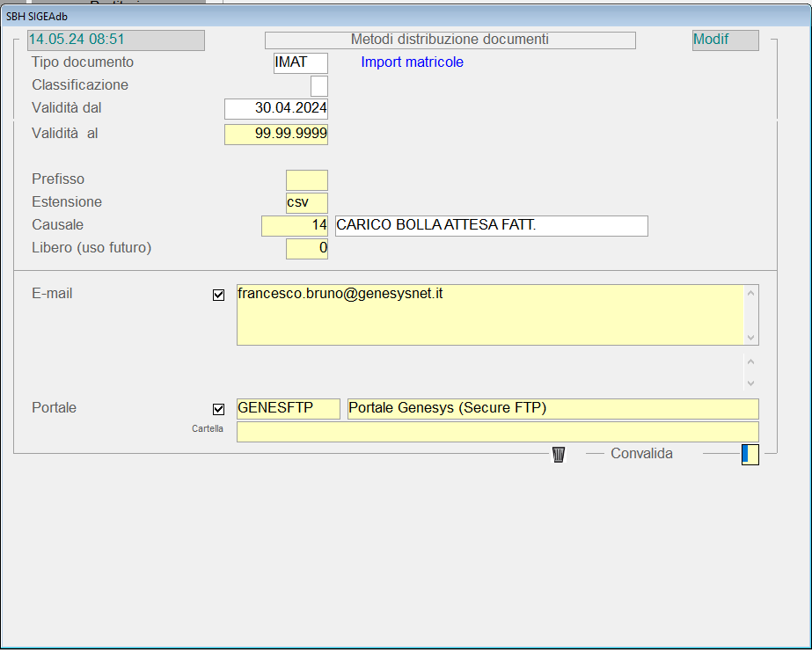The width and height of the screenshot is (812, 650).
Task: Click the e-mail address text area
Action: click(x=490, y=314)
